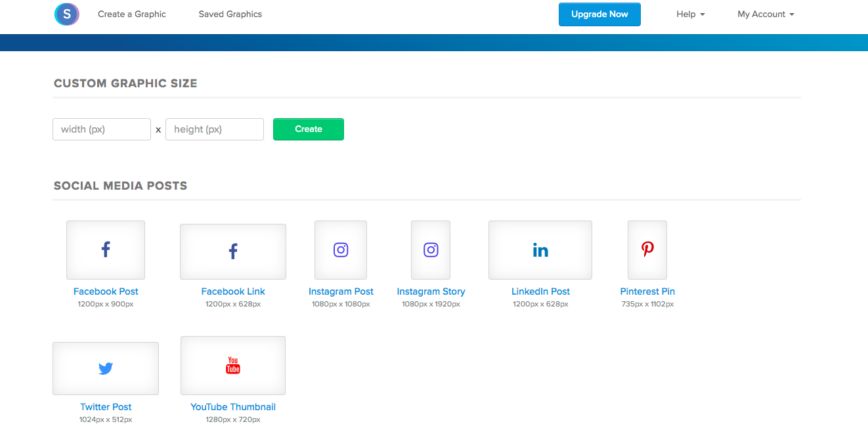Choose the Facebook Link thumbnail icon
The width and height of the screenshot is (868, 443).
pos(233,251)
